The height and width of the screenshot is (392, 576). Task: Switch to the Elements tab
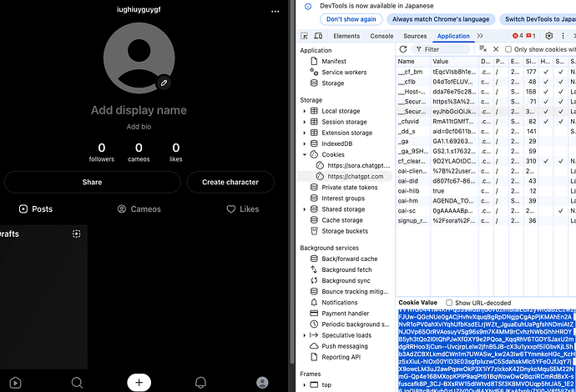346,36
